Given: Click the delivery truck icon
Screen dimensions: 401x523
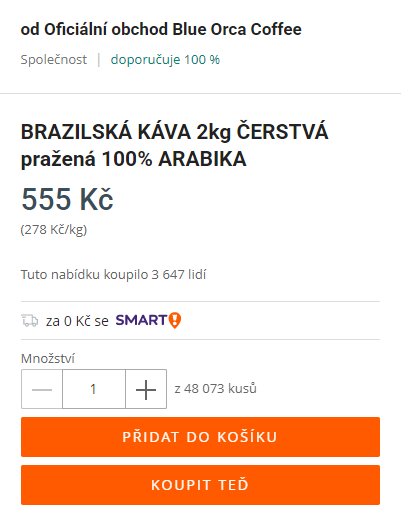Looking at the screenshot, I should coord(30,321).
